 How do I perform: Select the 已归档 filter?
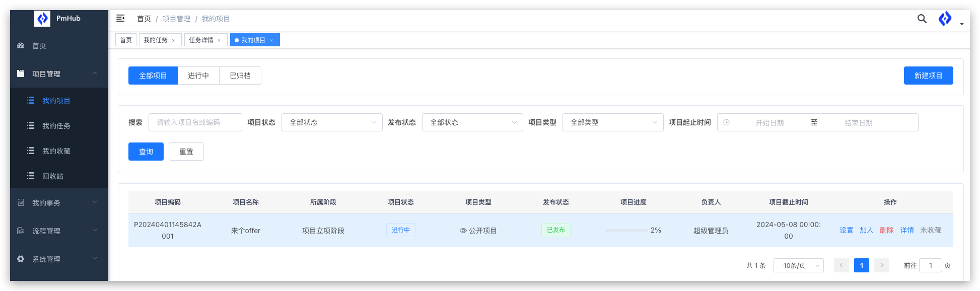(x=240, y=76)
